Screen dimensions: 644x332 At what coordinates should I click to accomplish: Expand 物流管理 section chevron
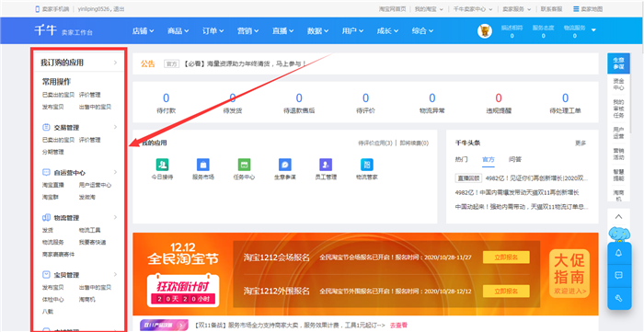coord(115,217)
